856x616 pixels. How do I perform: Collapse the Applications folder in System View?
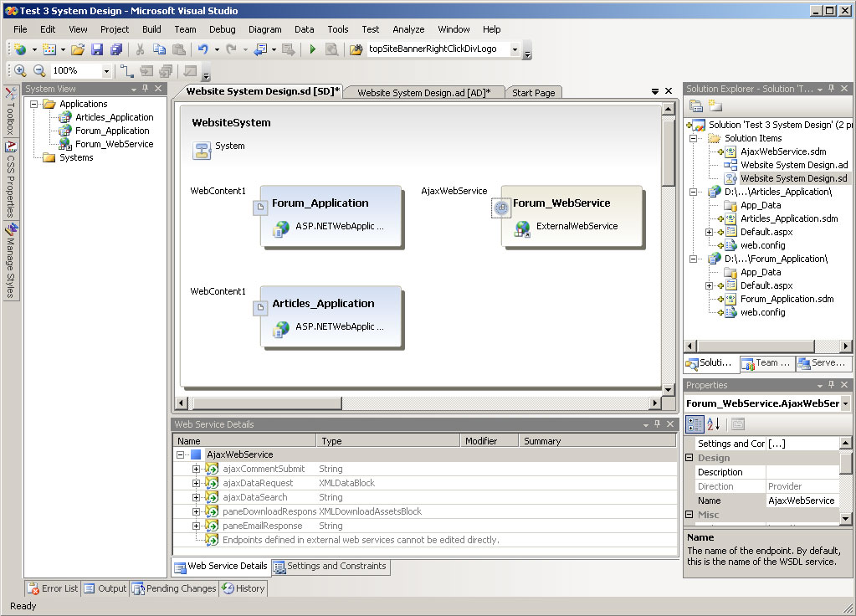[33, 104]
